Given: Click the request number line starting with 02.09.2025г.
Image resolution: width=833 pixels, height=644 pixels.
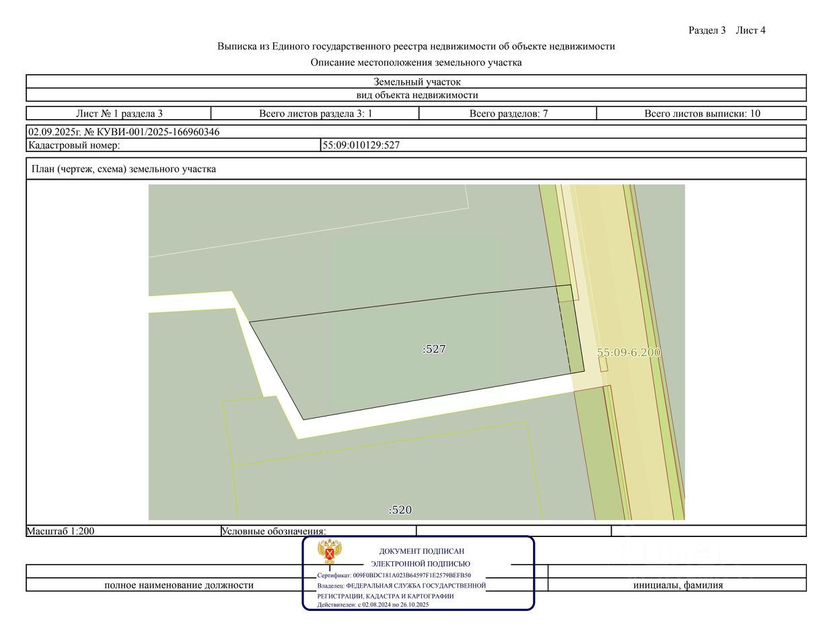Looking at the screenshot, I should click(124, 132).
